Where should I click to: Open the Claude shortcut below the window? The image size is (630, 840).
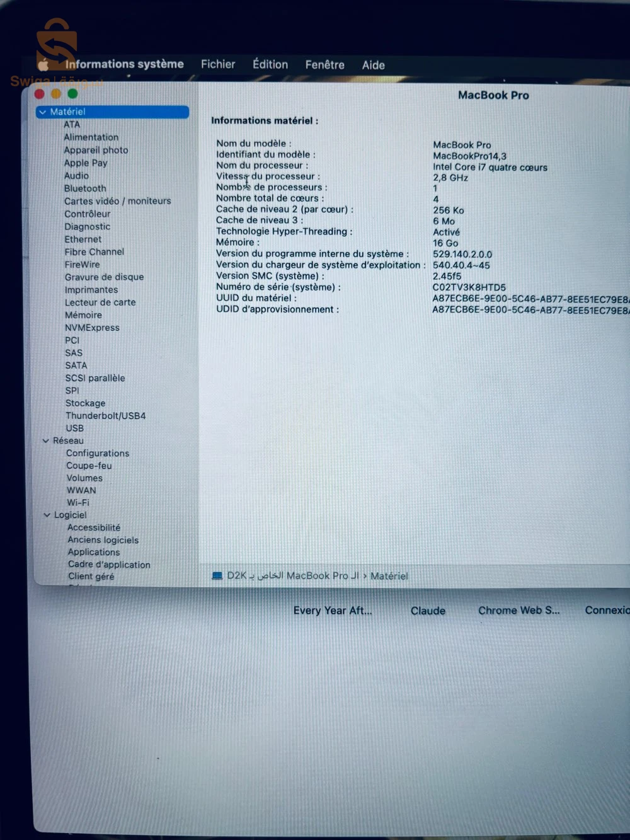click(x=428, y=611)
